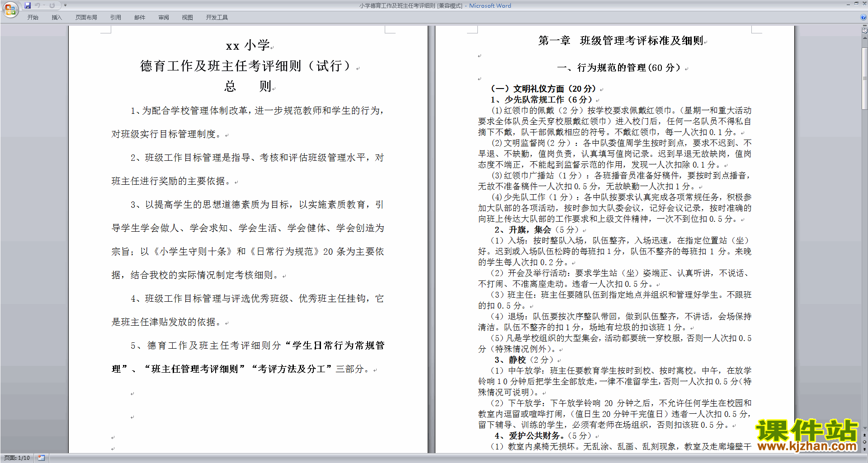Click the line '班主任进行奖励的主要依据。'

[x=172, y=181]
